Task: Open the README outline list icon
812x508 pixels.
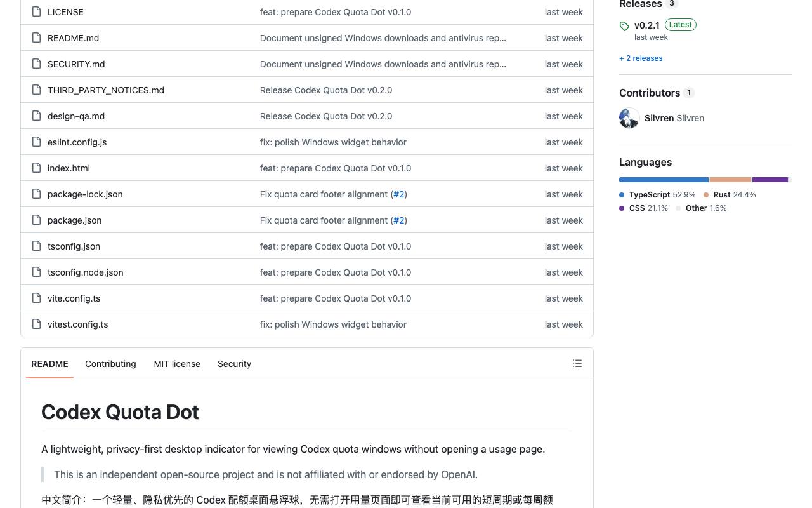Action: 577,363
